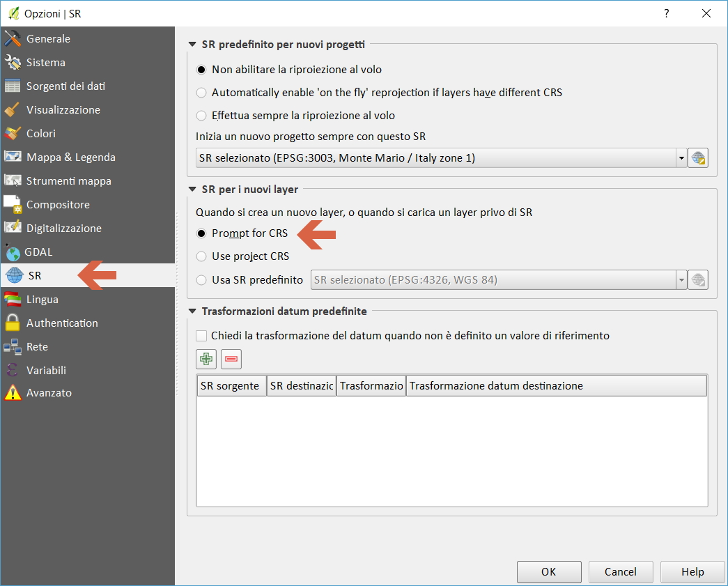Image resolution: width=728 pixels, height=586 pixels.
Task: Choose the 'Use project CRS' radio option
Action: click(201, 256)
